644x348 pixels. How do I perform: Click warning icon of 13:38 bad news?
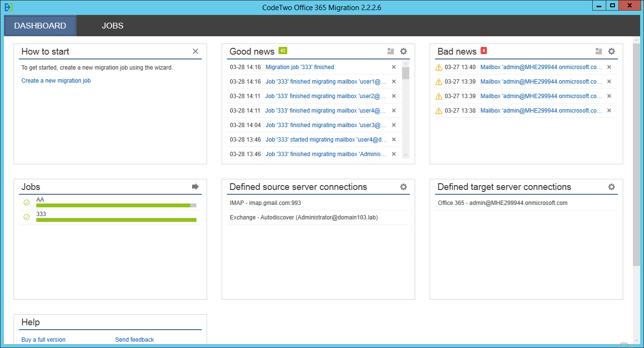pos(439,111)
